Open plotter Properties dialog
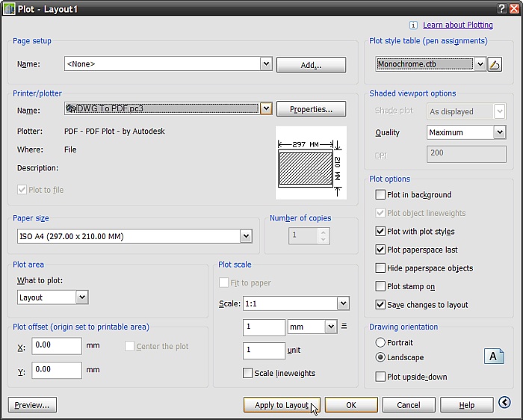The width and height of the screenshot is (523, 420). [x=311, y=109]
